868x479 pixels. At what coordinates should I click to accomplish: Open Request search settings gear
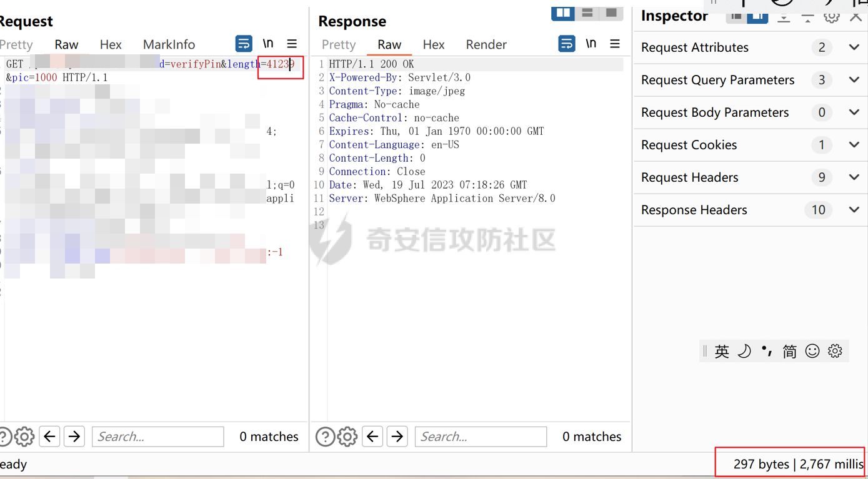click(x=24, y=437)
